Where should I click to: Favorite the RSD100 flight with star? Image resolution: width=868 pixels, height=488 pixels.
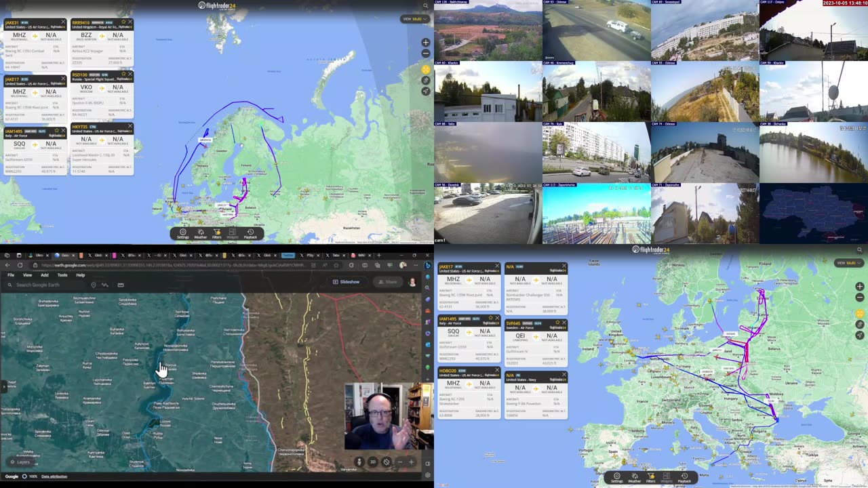coord(124,75)
